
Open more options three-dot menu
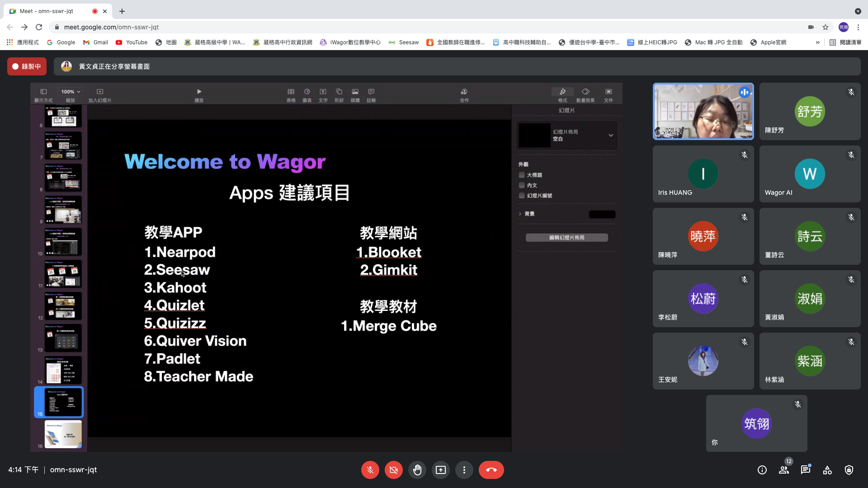point(464,470)
